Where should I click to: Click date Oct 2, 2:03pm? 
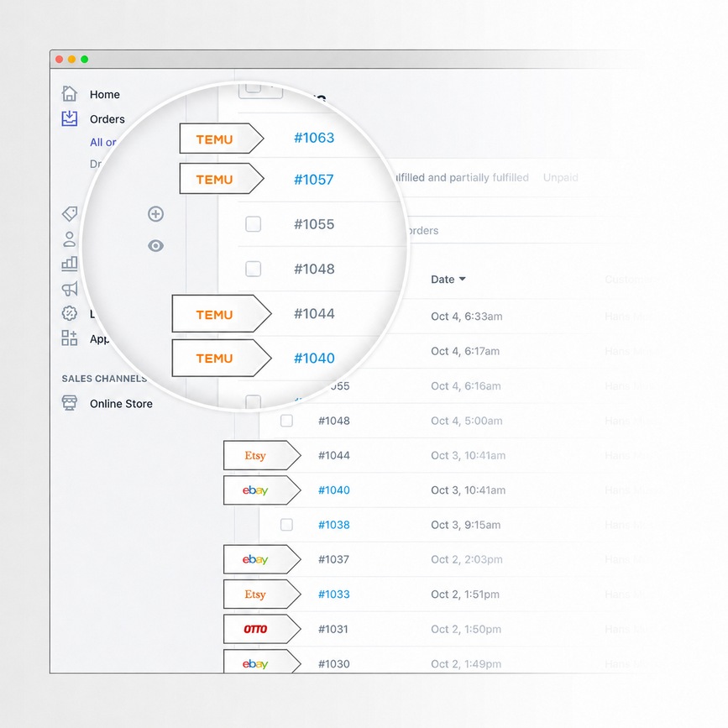[x=467, y=559]
